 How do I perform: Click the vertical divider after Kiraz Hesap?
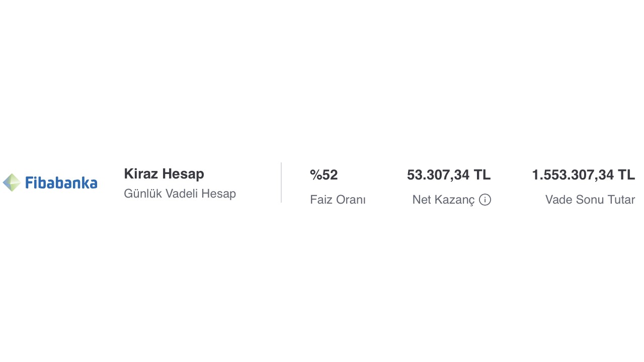[281, 183]
